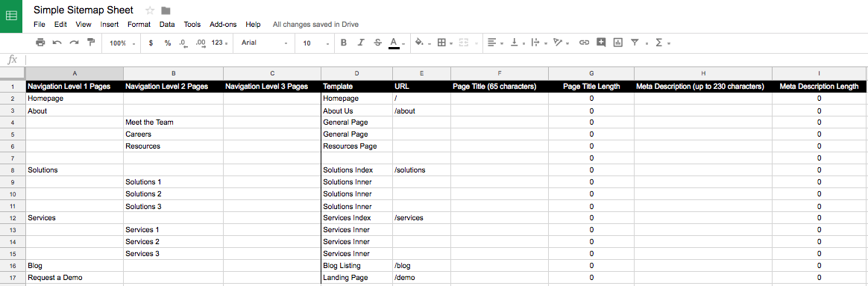Open the Add-ons menu
This screenshot has width=868, height=286.
pyautogui.click(x=223, y=25)
